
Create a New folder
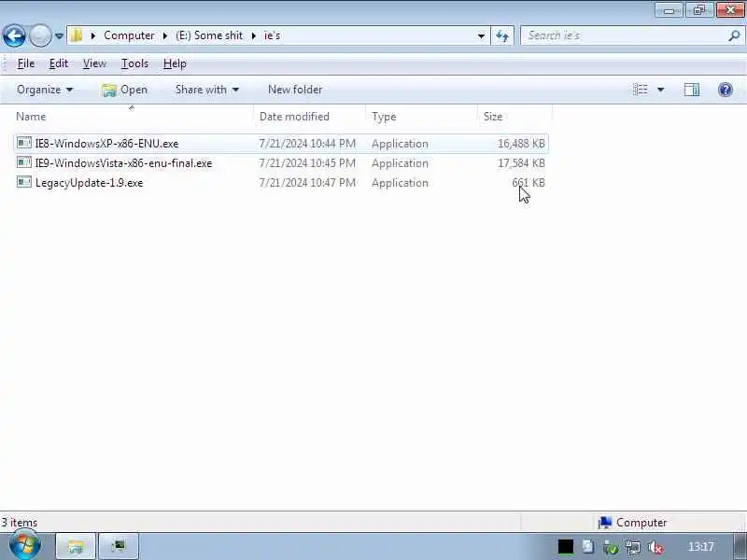point(295,90)
